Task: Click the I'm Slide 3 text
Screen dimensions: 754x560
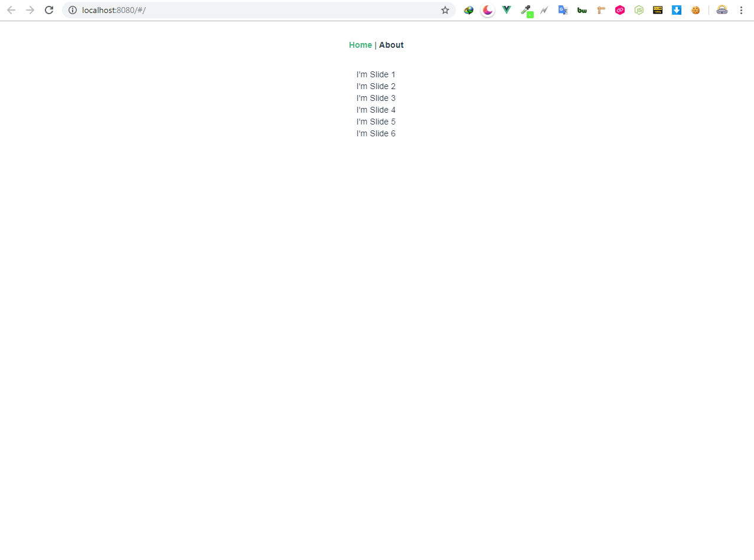Action: [376, 98]
